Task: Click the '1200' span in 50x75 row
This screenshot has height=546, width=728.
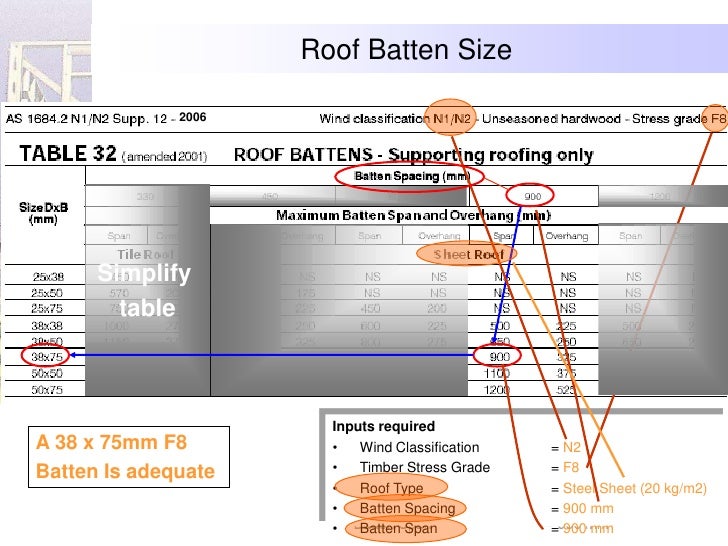Action: pyautogui.click(x=496, y=390)
